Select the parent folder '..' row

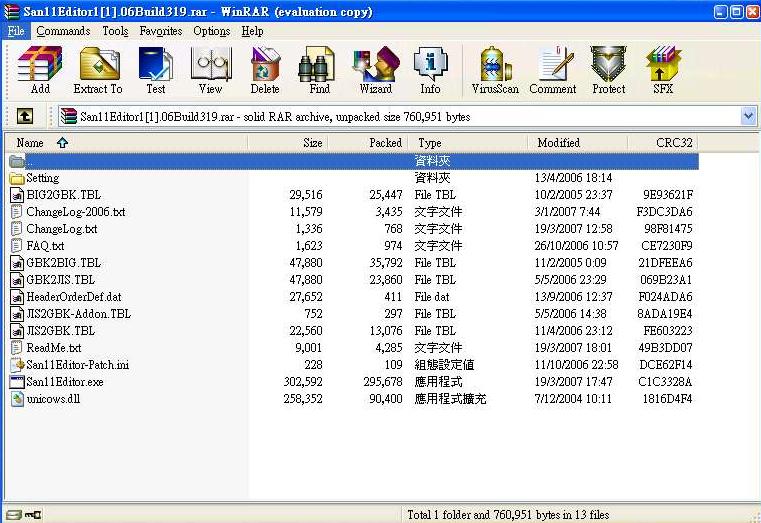coord(353,161)
